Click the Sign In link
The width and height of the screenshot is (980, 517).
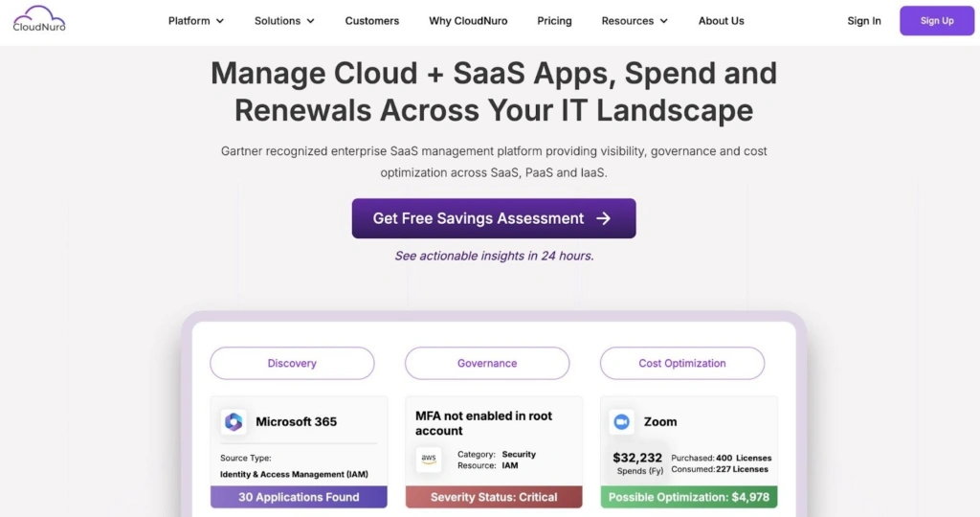point(864,21)
